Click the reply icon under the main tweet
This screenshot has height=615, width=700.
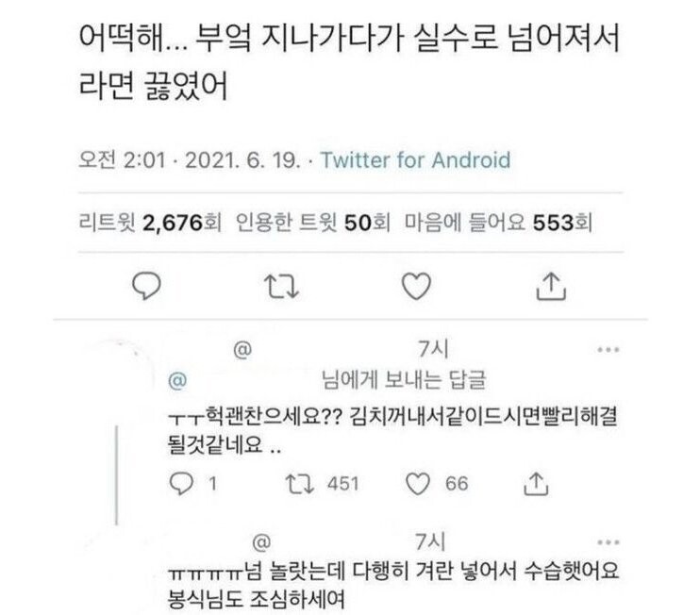tap(143, 283)
